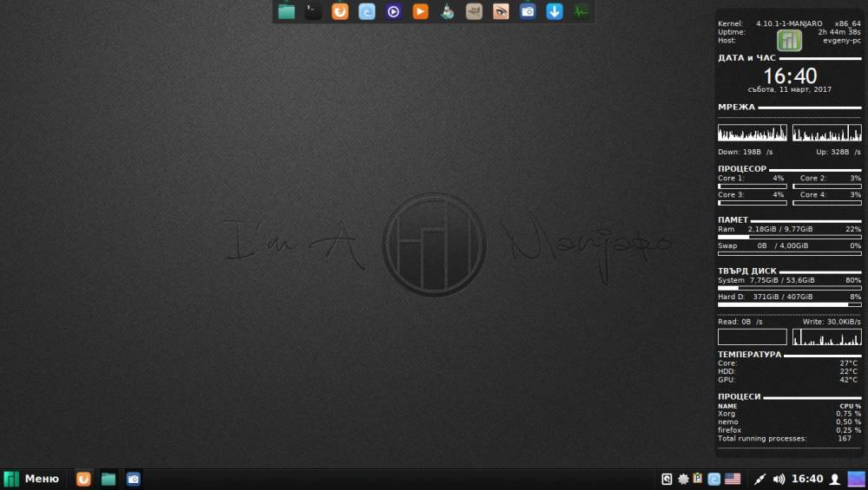The height and width of the screenshot is (490, 868).
Task: Click the 'Core 1:' usage label
Action: 731,178
